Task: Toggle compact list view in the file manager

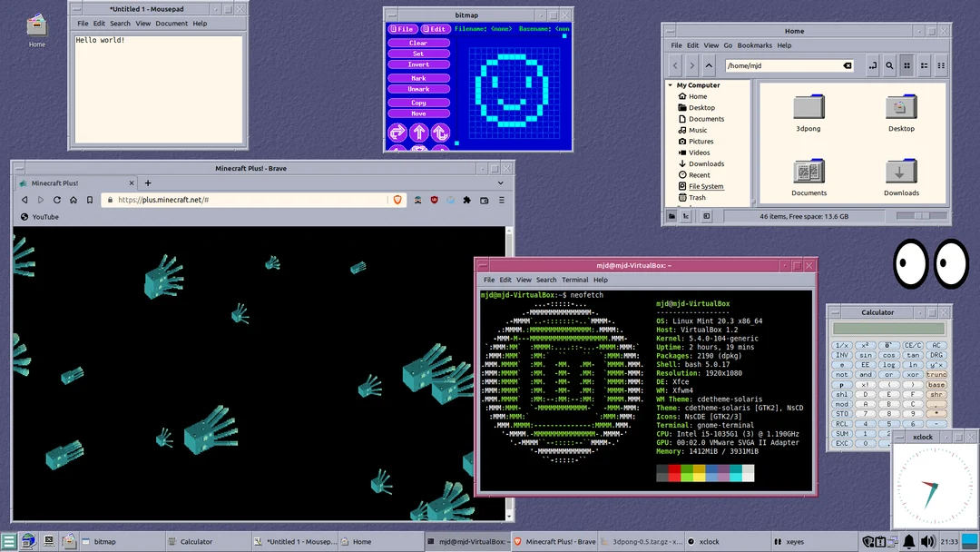Action: click(x=941, y=65)
